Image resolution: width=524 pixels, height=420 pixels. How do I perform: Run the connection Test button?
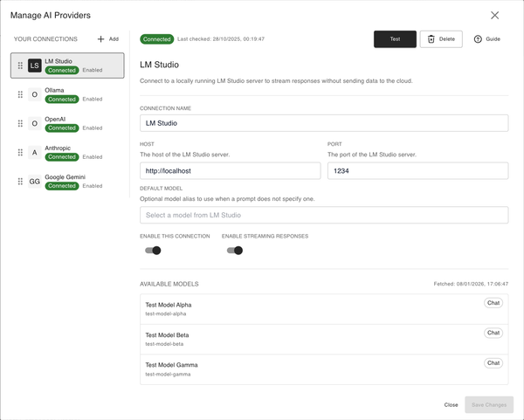tap(395, 39)
